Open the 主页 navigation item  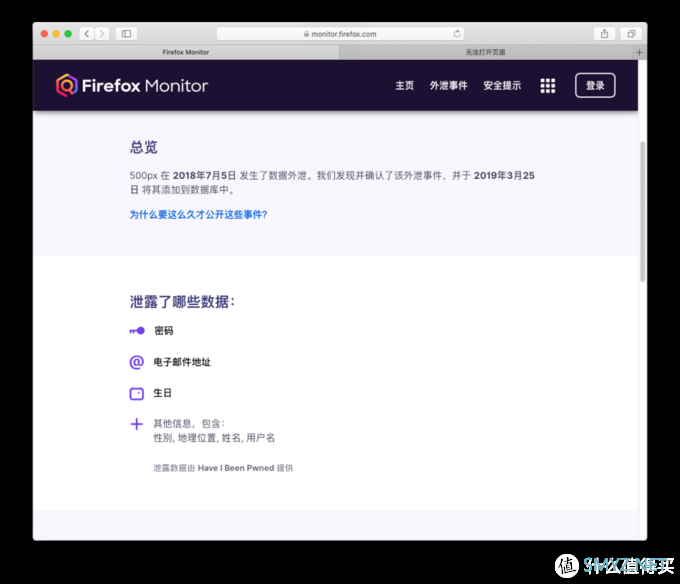pos(404,86)
